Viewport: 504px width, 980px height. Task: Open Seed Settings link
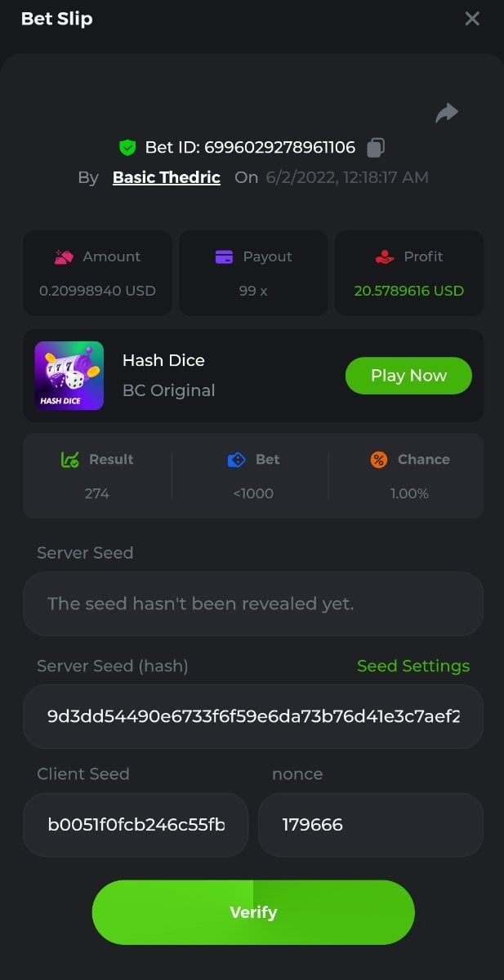click(x=413, y=666)
